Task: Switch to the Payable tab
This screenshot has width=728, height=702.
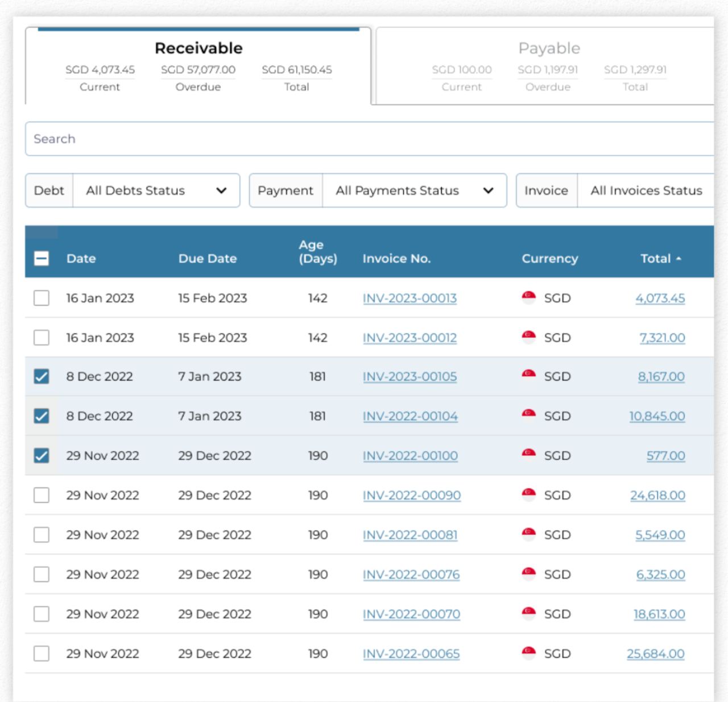Action: coord(545,66)
